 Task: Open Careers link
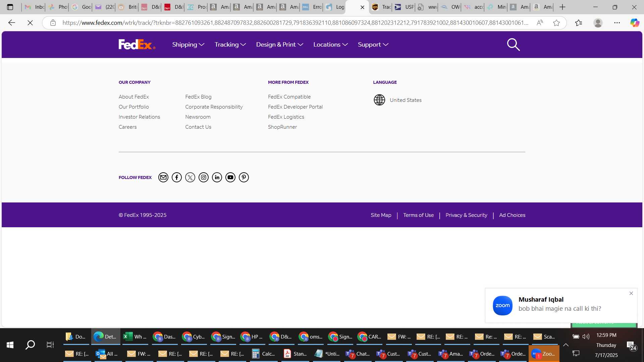tap(127, 127)
